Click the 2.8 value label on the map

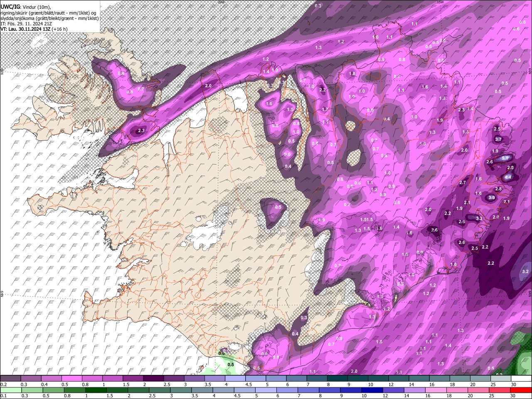(x=499, y=189)
